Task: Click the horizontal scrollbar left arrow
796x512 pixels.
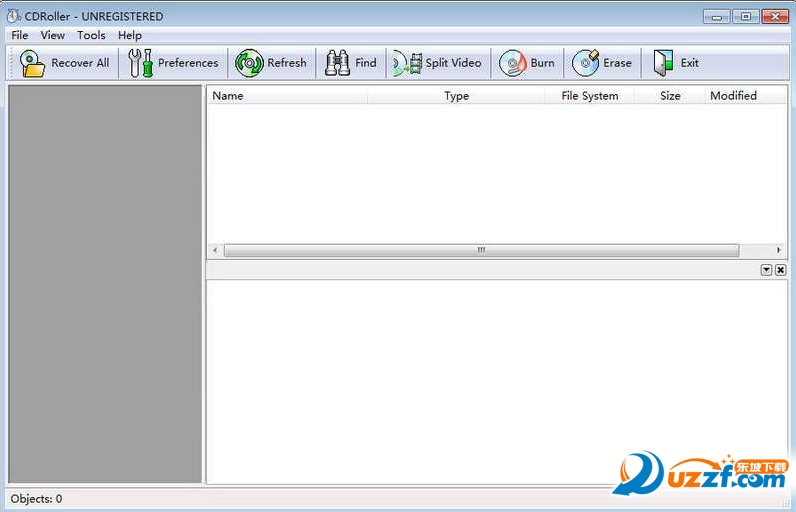Action: (x=215, y=250)
